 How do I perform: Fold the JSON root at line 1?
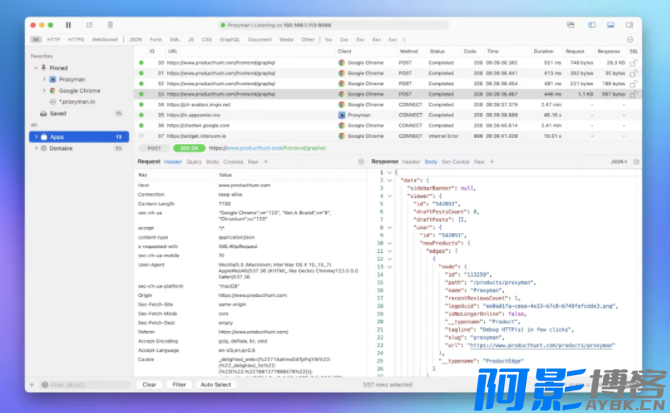pyautogui.click(x=390, y=173)
